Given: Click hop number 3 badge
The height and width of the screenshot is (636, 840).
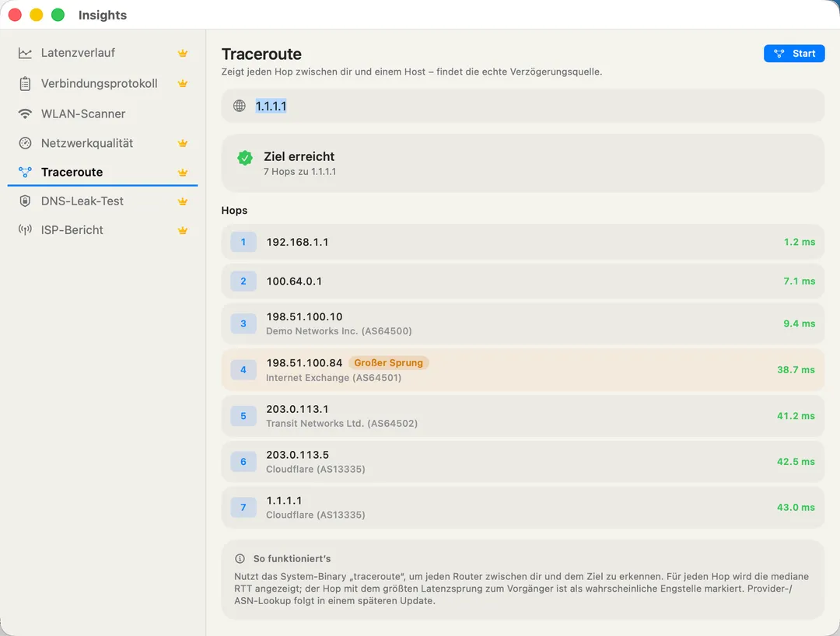Looking at the screenshot, I should click(x=243, y=323).
